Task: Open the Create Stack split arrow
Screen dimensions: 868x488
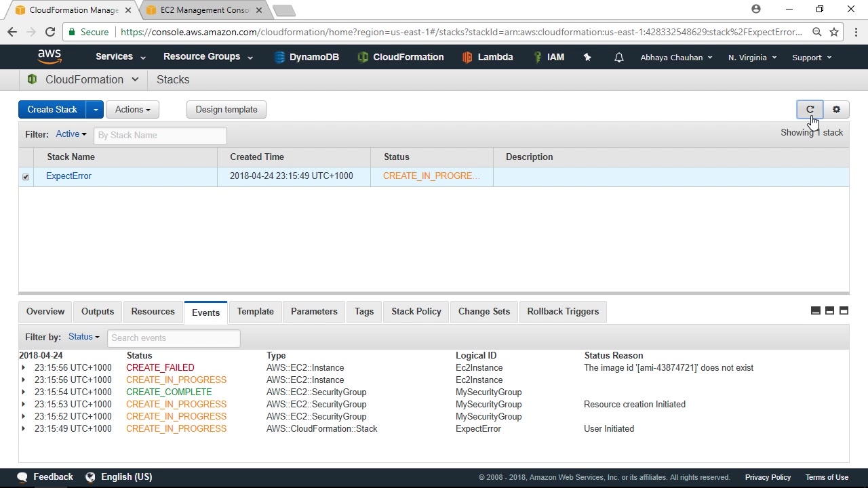Action: pos(95,109)
